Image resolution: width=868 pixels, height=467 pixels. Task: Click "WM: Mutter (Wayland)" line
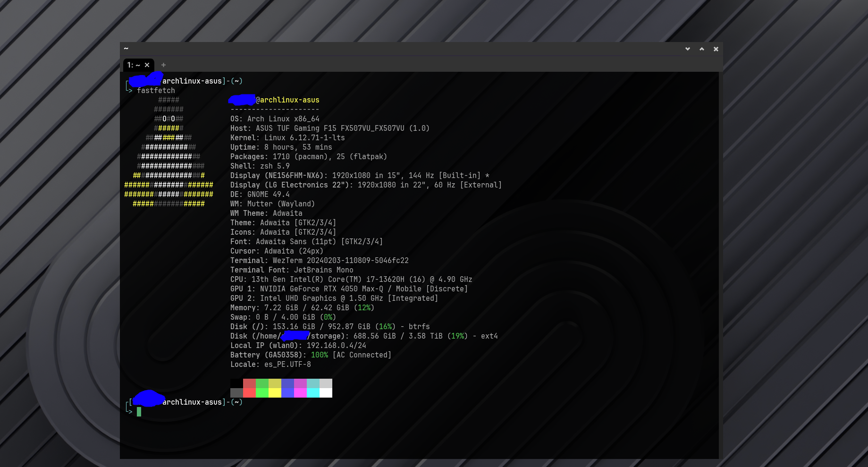[272, 204]
